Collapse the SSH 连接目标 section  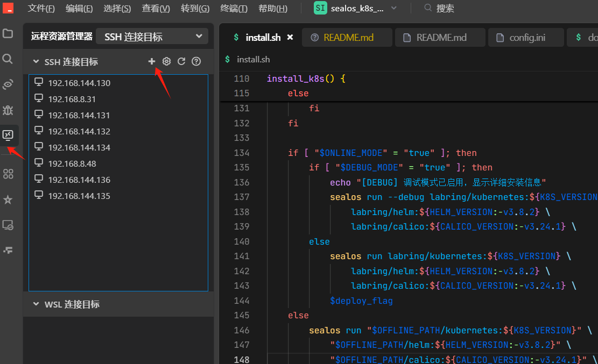click(36, 61)
